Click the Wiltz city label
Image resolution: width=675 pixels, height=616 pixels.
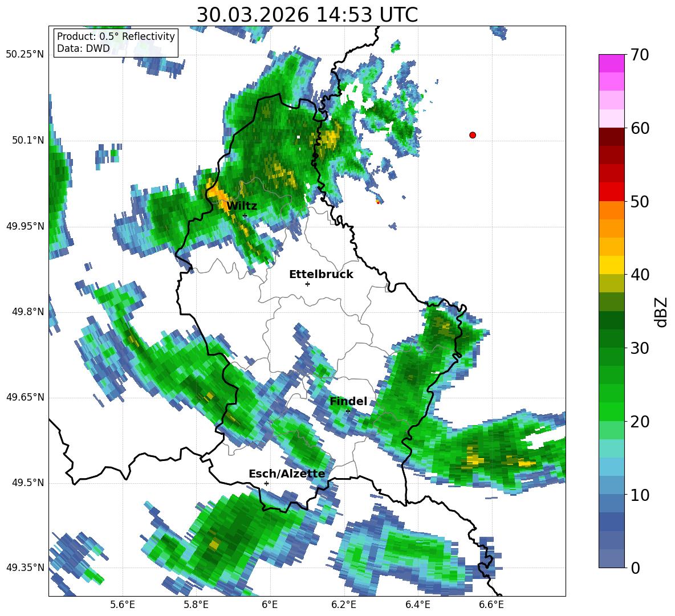(x=242, y=206)
